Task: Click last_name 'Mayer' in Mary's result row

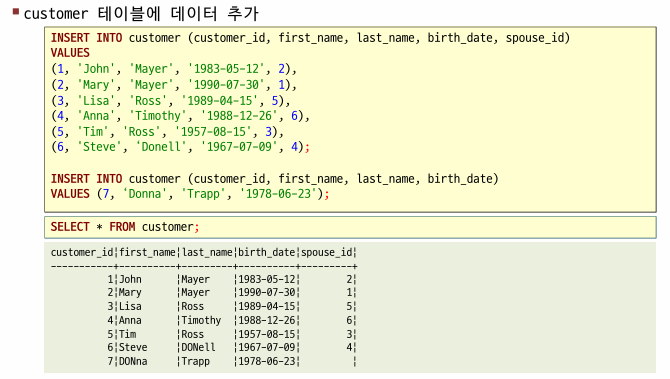Action: 196,293
